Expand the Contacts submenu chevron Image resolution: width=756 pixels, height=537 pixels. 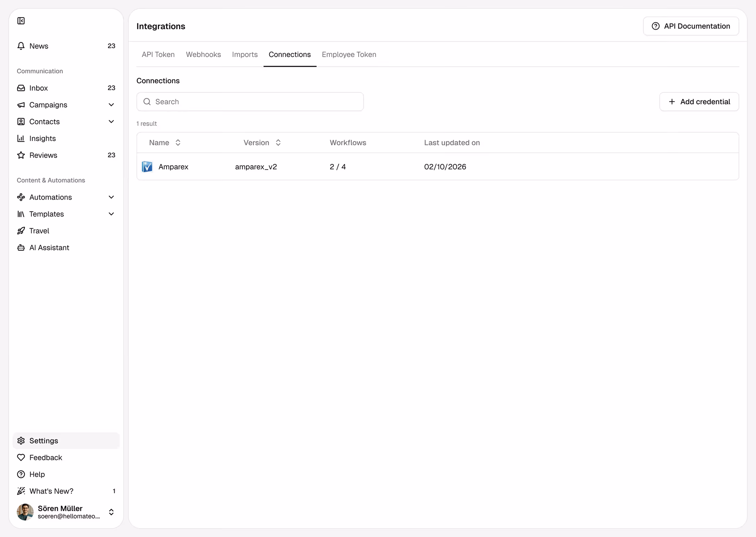pos(111,122)
